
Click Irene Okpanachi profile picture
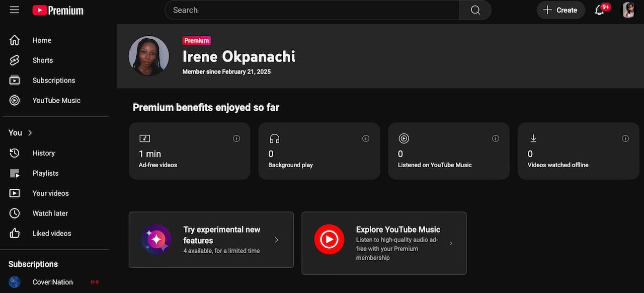point(148,56)
